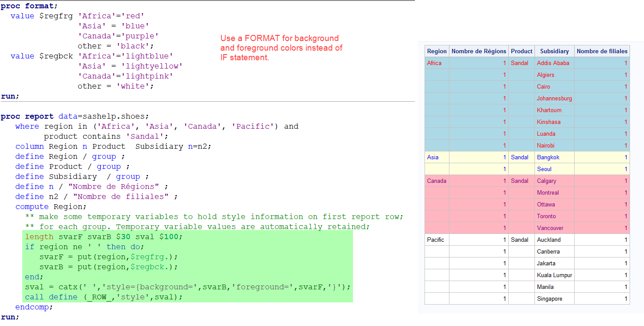Viewport: 644px width, 326px height.
Task: Click the Singapore subsidiary cell
Action: (549, 299)
